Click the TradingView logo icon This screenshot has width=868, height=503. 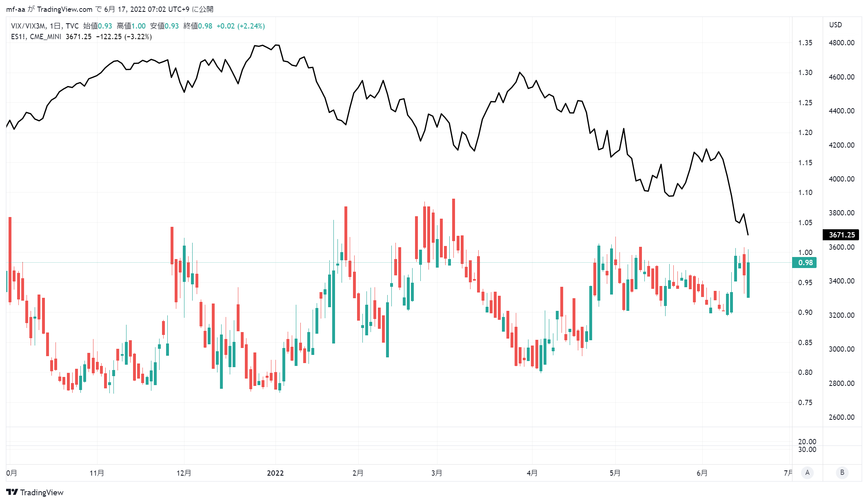12,492
